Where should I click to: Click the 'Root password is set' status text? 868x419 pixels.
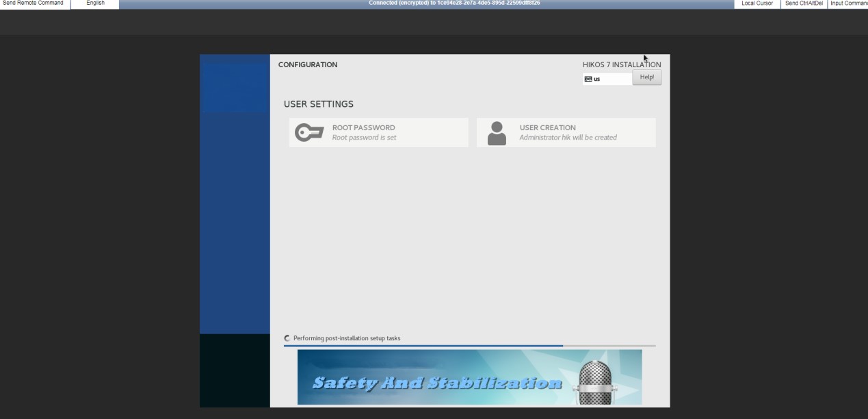click(364, 138)
